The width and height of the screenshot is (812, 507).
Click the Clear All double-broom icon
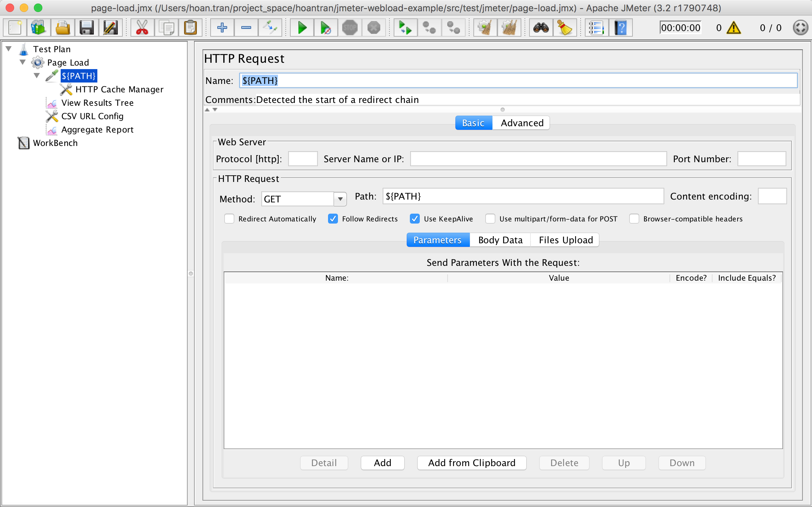click(x=509, y=28)
